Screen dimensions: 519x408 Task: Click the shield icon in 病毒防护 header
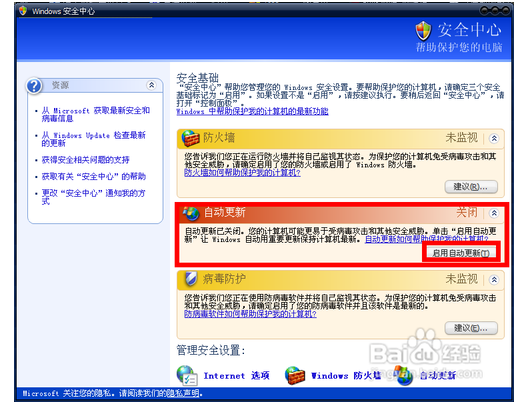pyautogui.click(x=191, y=279)
